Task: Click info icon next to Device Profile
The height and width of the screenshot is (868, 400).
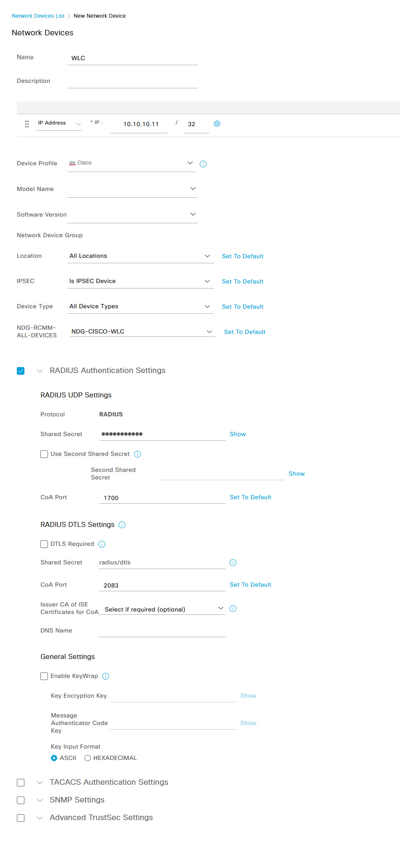Action: [203, 164]
